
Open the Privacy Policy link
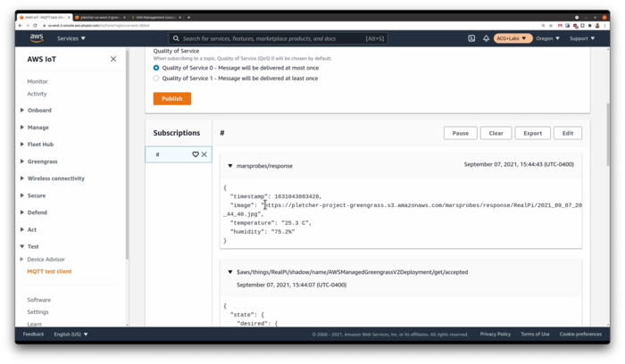click(x=495, y=335)
